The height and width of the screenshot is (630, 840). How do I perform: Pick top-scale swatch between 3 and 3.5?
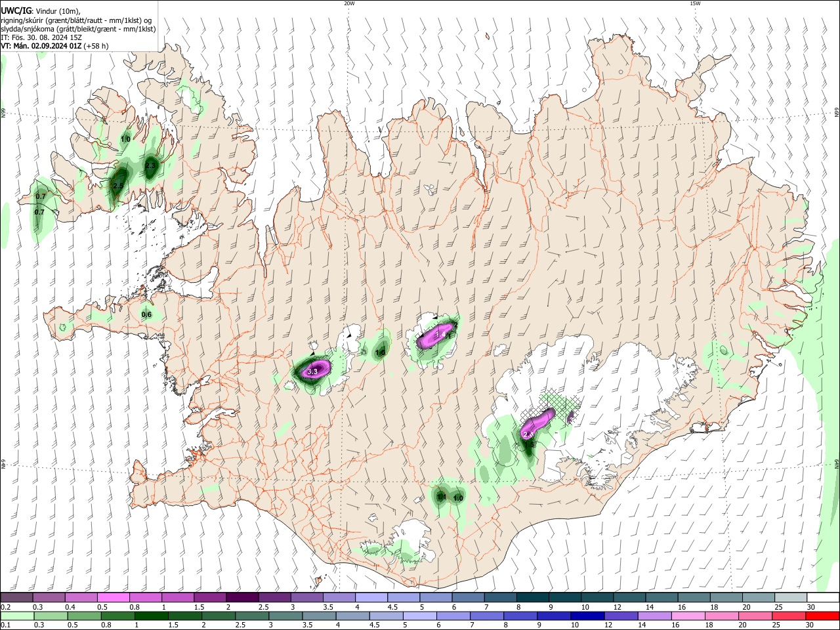click(306, 598)
